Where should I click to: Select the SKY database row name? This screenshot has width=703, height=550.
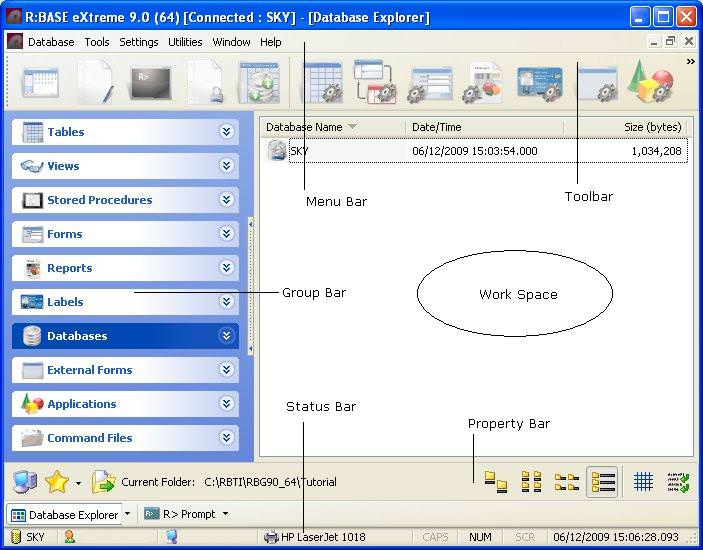click(x=299, y=151)
